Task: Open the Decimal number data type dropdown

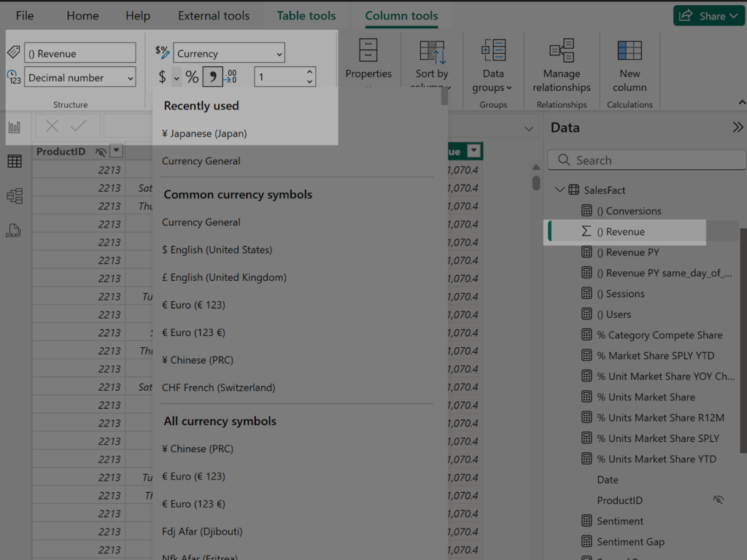Action: coord(80,77)
